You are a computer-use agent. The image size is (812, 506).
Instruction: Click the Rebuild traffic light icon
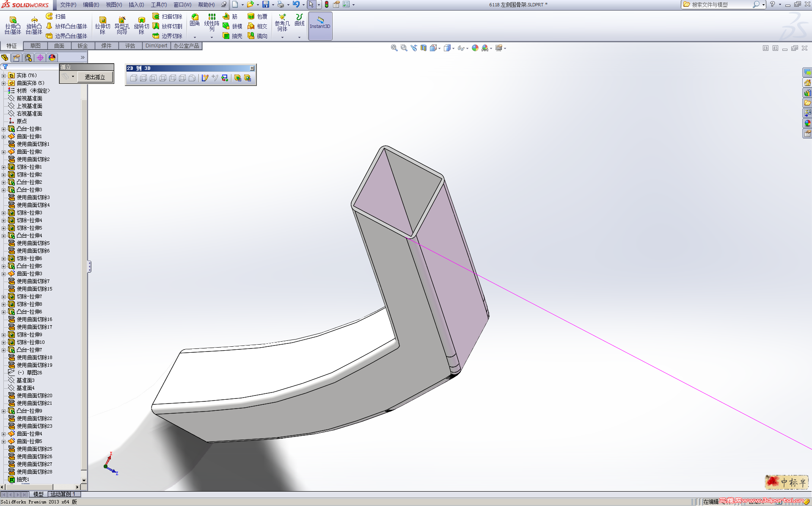[327, 5]
